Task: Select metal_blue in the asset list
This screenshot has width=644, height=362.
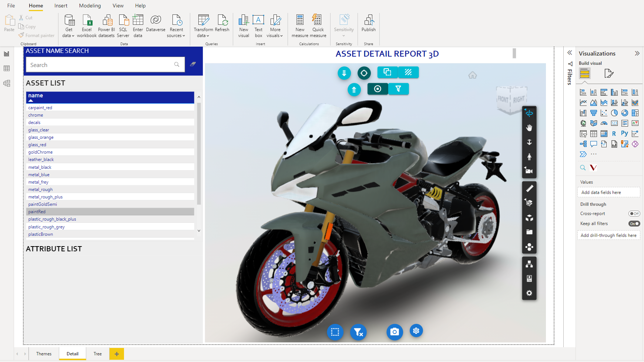Action: tap(39, 175)
